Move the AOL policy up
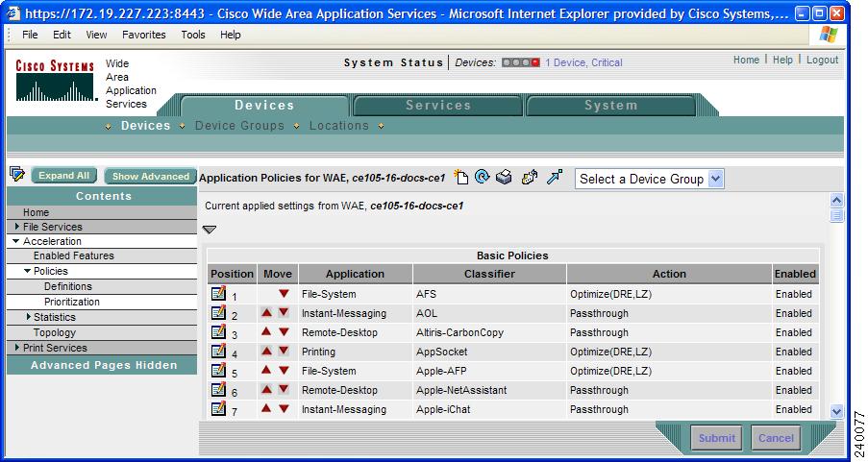 [266, 312]
